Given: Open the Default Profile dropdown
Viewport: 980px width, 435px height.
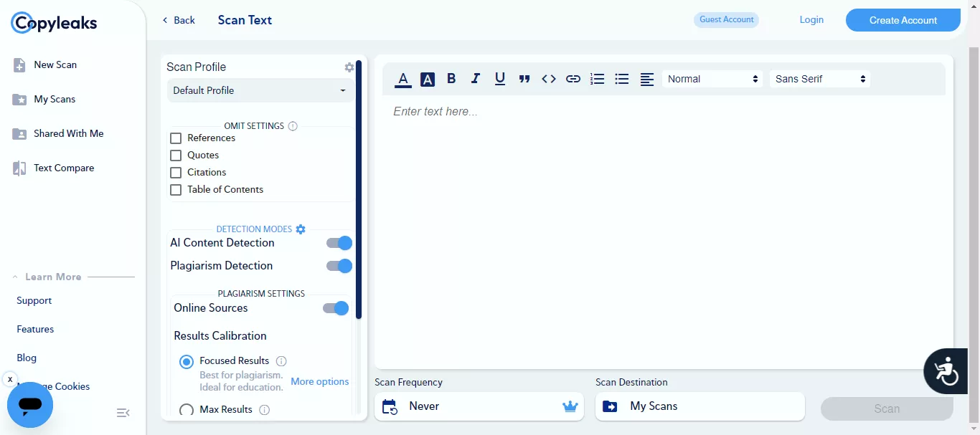Looking at the screenshot, I should [259, 90].
